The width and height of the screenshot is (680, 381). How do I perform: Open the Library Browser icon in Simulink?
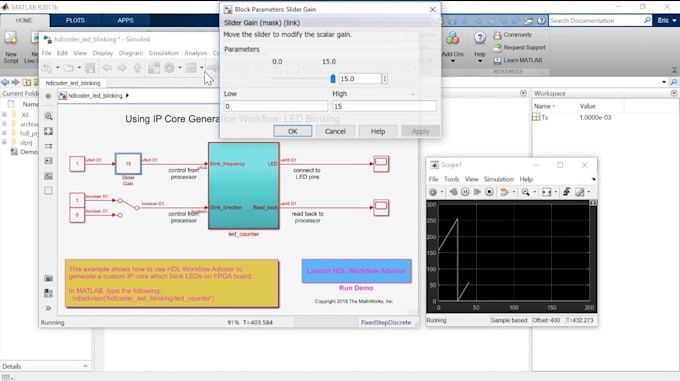click(154, 68)
